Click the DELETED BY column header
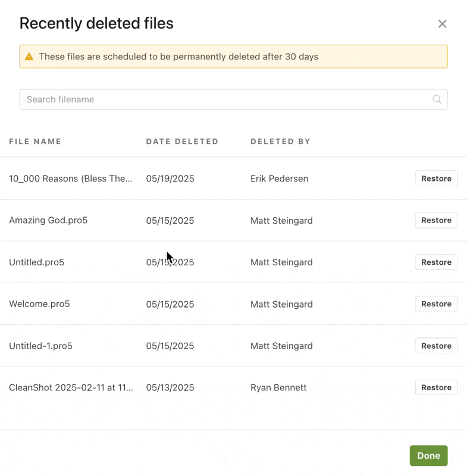This screenshot has height=476, width=467. pyautogui.click(x=280, y=142)
